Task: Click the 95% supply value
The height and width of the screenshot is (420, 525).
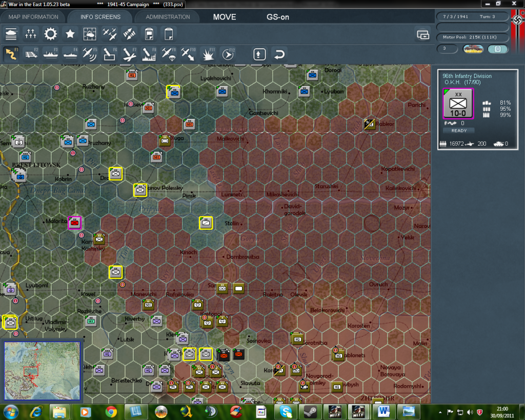Action: click(x=505, y=109)
